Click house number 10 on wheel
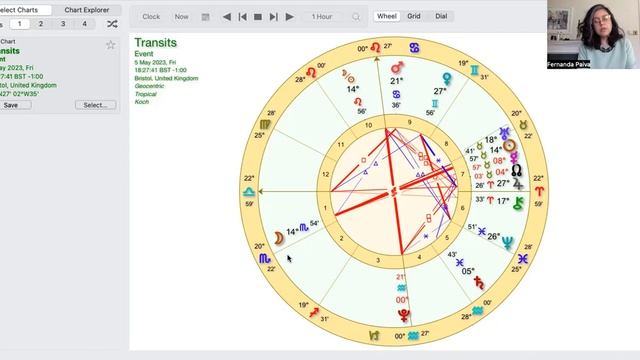Image resolution: width=640 pixels, height=360 pixels. (x=369, y=125)
